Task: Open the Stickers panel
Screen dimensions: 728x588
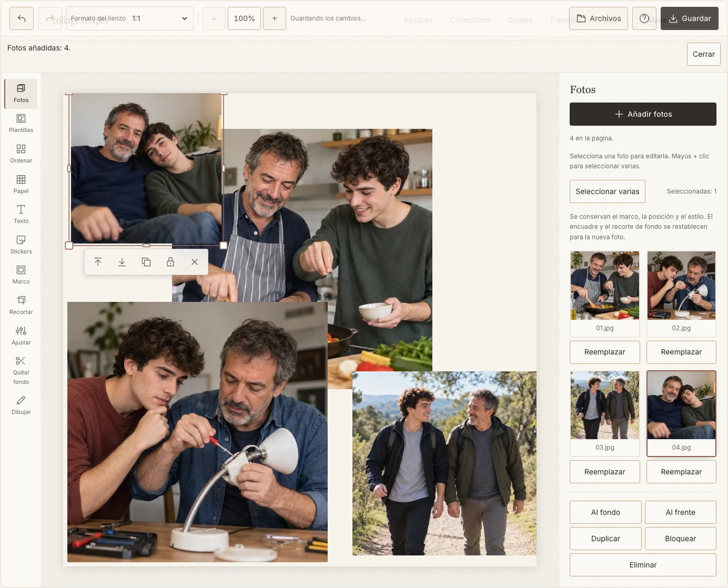Action: point(21,245)
